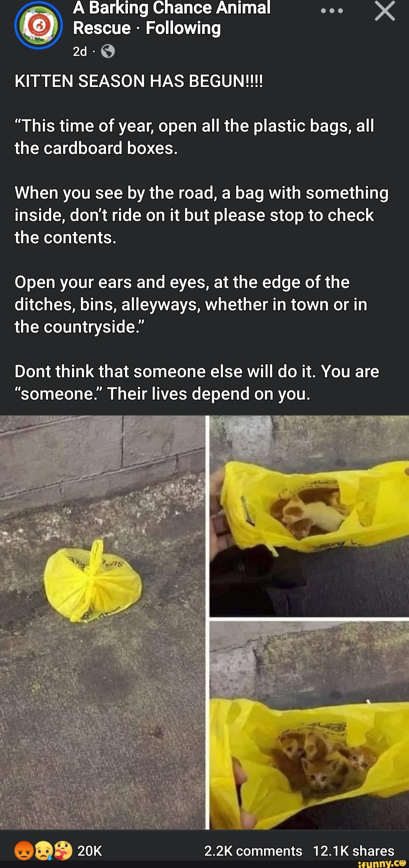Open A Barking Chance profile picture
The image size is (409, 868).
[x=39, y=25]
